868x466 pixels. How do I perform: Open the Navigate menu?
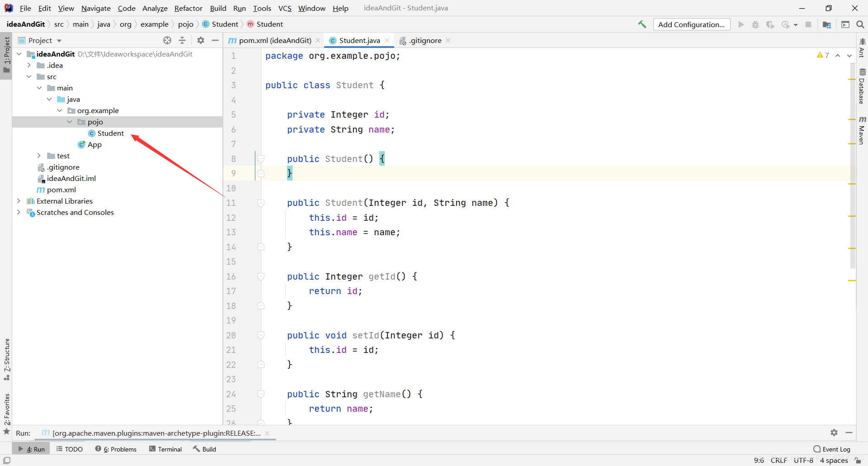(x=96, y=8)
